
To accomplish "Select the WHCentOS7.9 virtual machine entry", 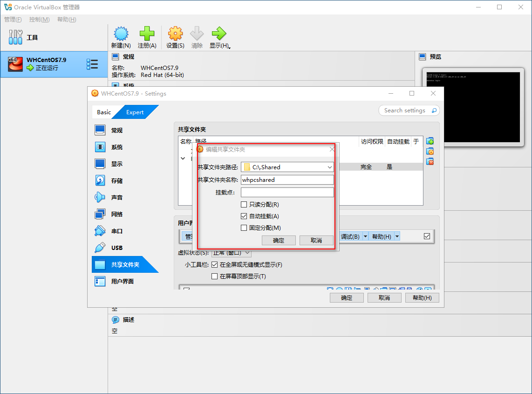I will [x=54, y=64].
